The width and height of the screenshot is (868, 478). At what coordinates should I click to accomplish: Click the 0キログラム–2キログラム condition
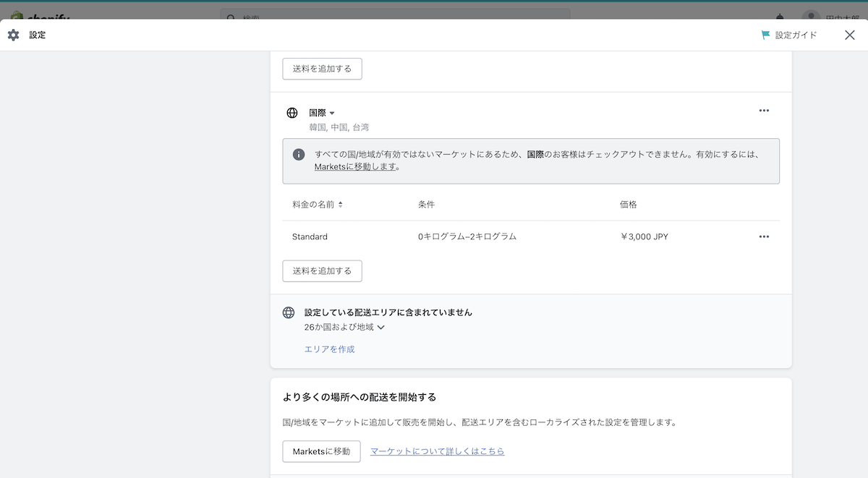point(467,236)
